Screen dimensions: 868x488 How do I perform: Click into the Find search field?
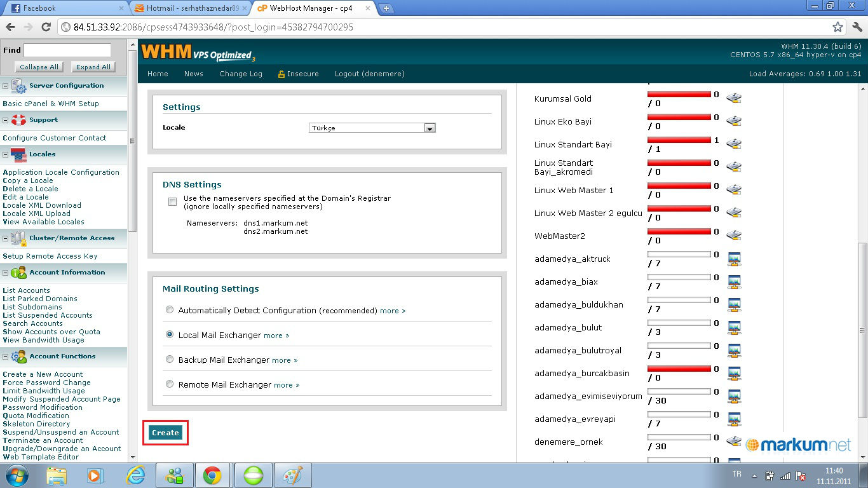(67, 50)
